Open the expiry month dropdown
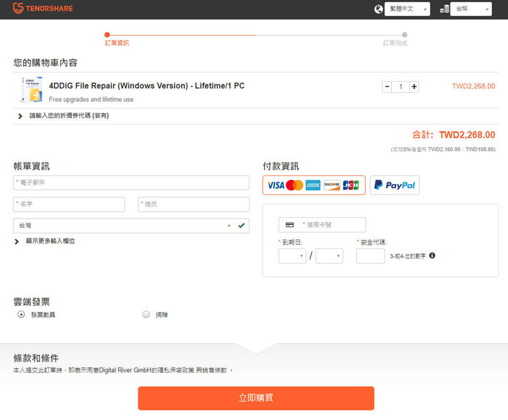The width and height of the screenshot is (508, 420). (292, 255)
